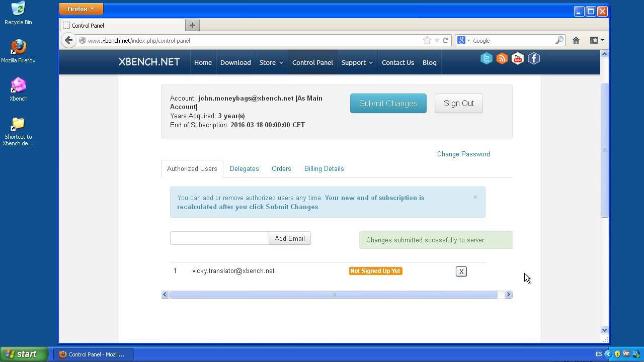This screenshot has height=362, width=644.
Task: Click the Not Signed Up Yet badge
Action: click(375, 271)
